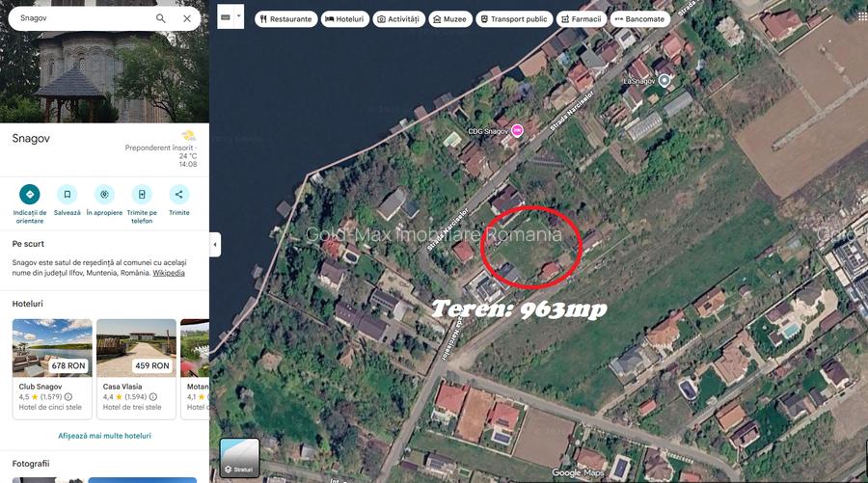Click the Salvează bookmark icon
This screenshot has height=483, width=868.
pos(67,194)
